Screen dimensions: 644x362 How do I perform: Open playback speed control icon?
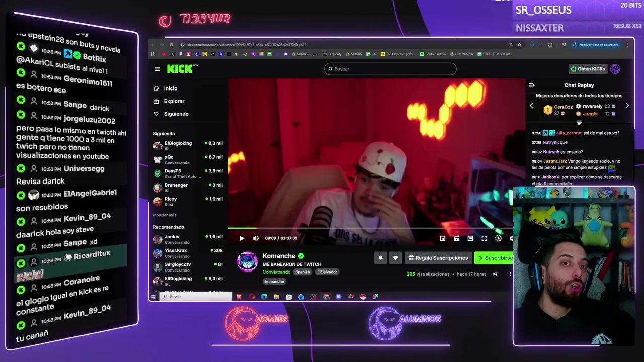click(498, 238)
